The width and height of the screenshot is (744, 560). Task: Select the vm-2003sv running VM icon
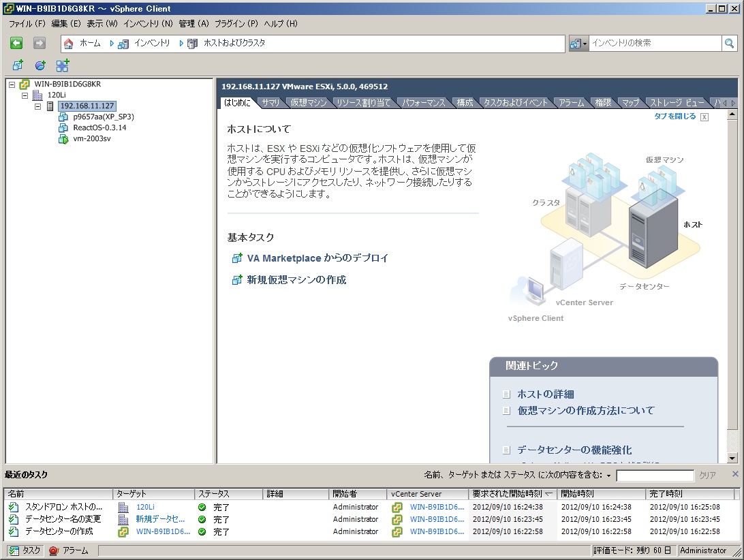(x=63, y=138)
